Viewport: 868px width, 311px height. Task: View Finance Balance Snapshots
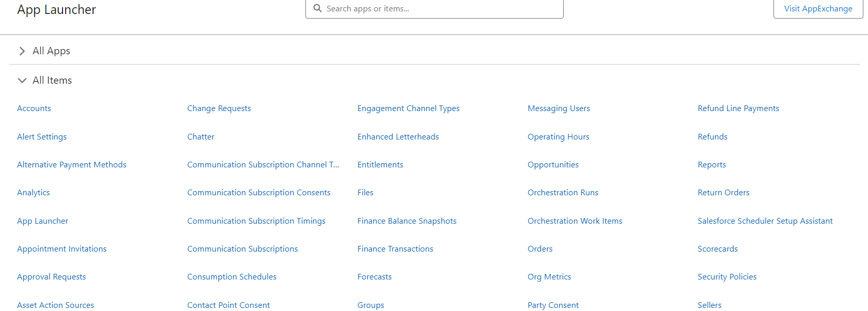407,221
